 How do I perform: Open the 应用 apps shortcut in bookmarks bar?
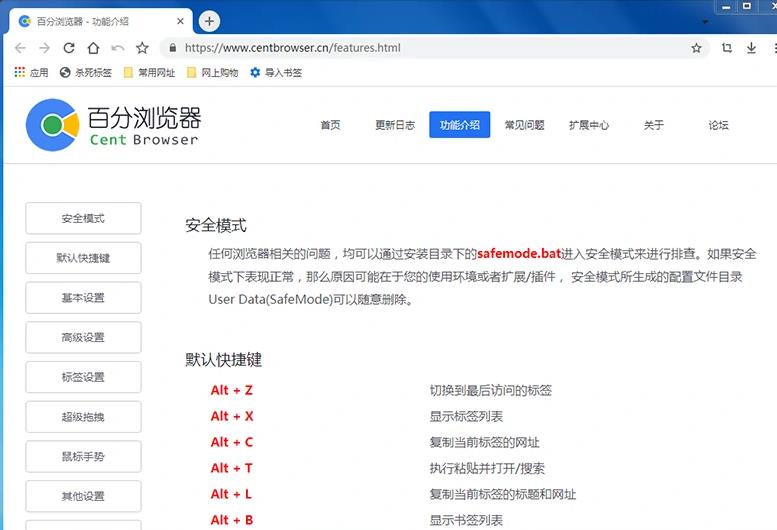[x=31, y=73]
